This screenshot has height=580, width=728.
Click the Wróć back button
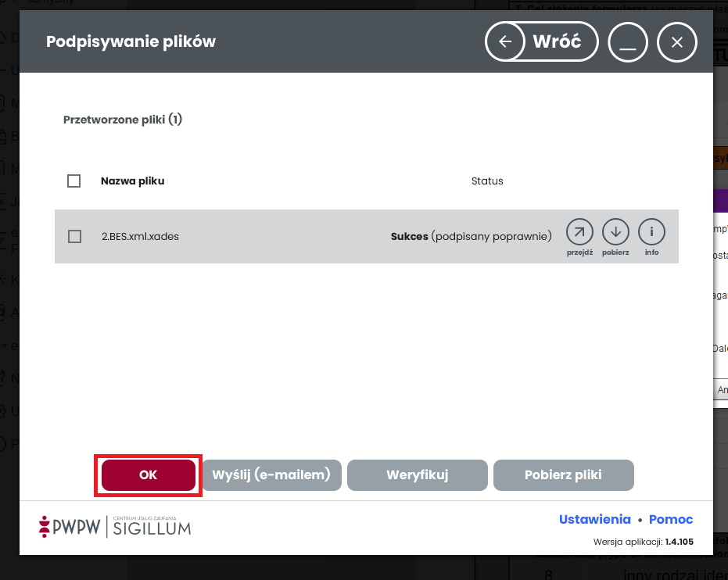[541, 42]
